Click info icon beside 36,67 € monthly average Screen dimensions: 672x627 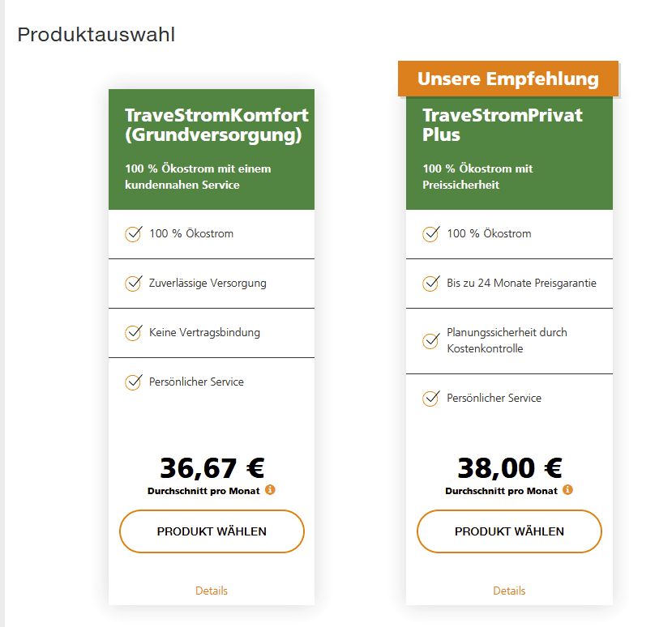click(270, 490)
